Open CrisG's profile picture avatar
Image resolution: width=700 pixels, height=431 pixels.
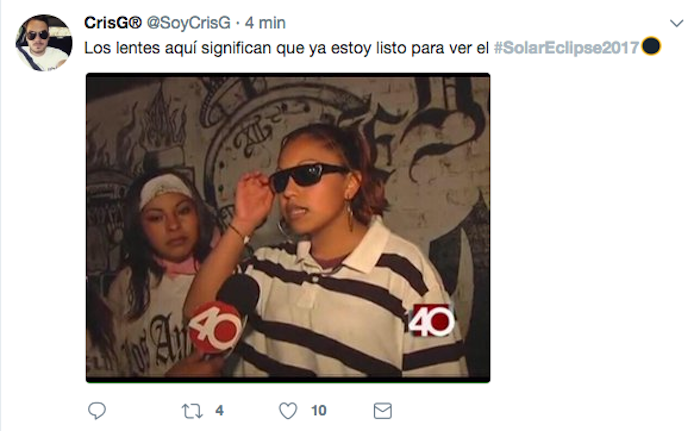click(44, 43)
